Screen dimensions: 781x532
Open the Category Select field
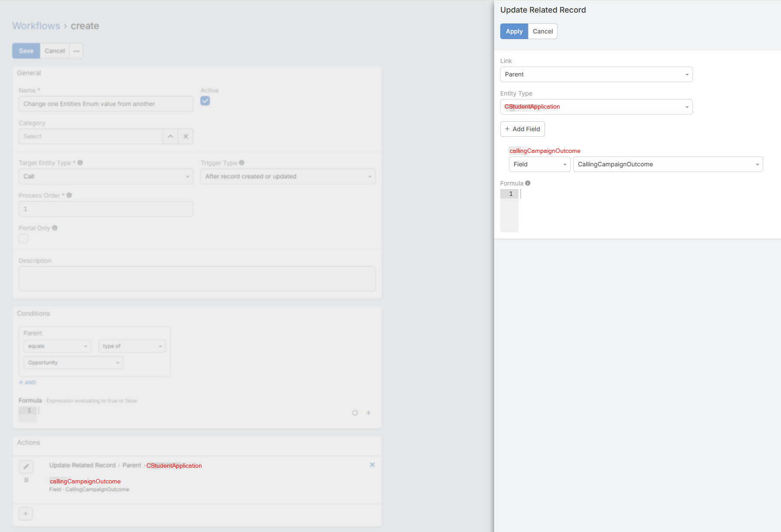pos(90,136)
